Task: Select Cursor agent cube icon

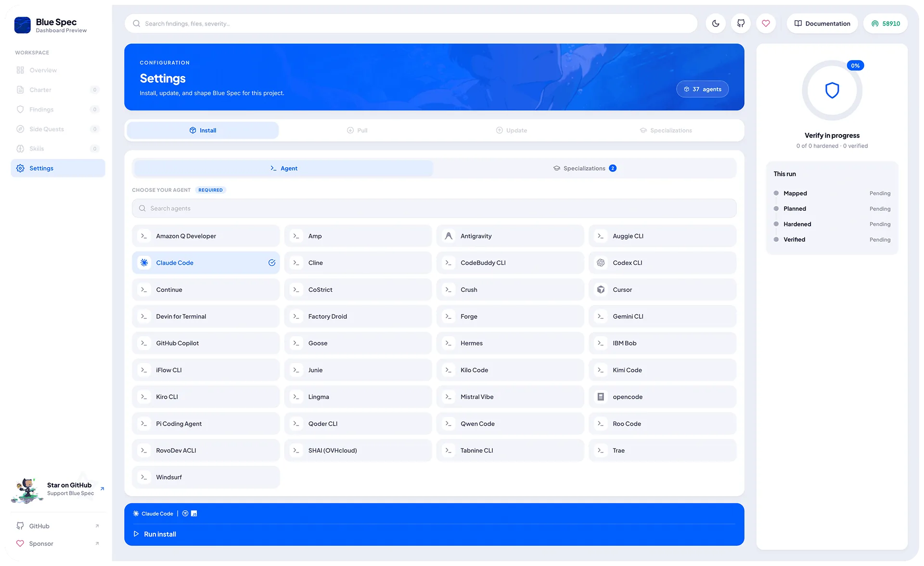Action: [601, 289]
